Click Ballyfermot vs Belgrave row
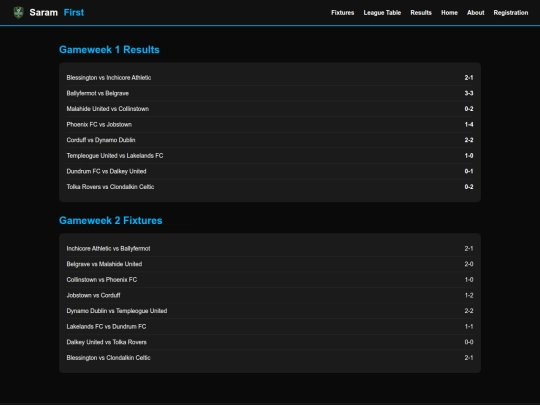540x405 pixels. [x=270, y=93]
